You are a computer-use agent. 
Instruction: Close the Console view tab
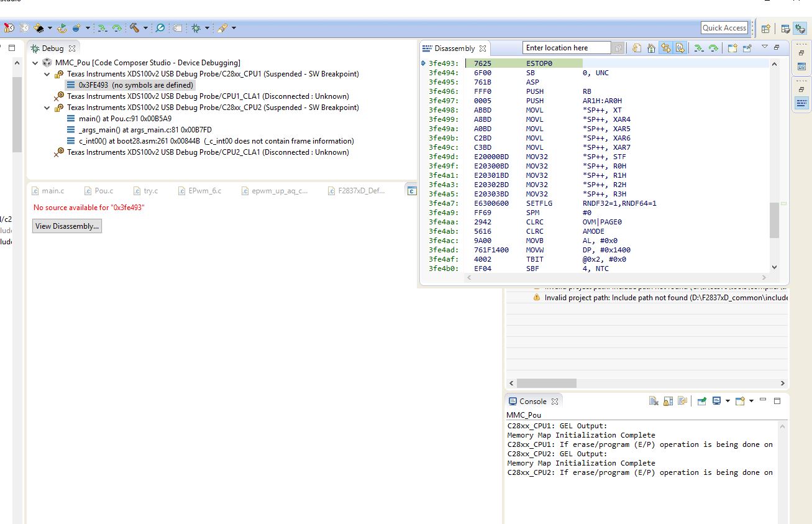(555, 402)
